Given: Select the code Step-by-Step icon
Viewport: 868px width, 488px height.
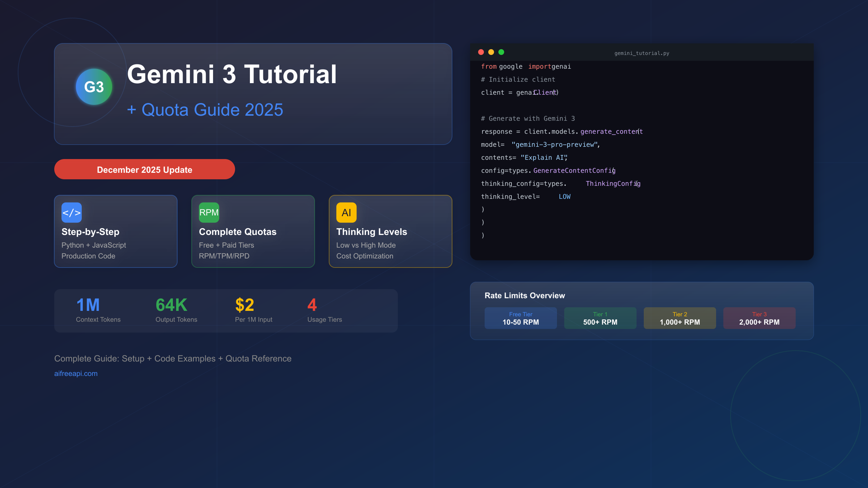Looking at the screenshot, I should [71, 213].
